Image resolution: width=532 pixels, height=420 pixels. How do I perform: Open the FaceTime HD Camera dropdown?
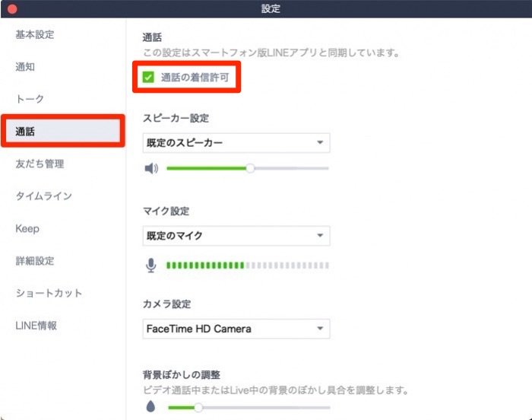[x=236, y=329]
